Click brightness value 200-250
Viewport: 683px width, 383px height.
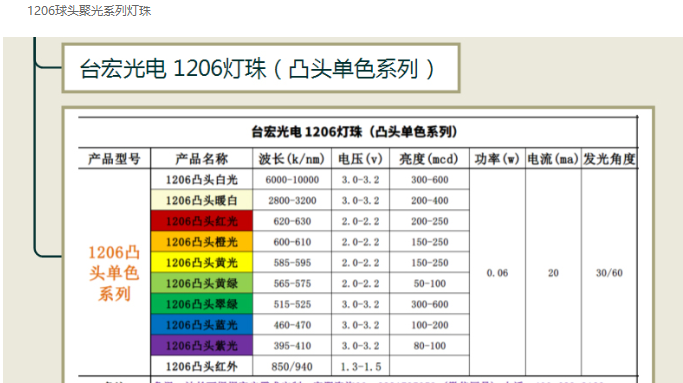pyautogui.click(x=429, y=221)
